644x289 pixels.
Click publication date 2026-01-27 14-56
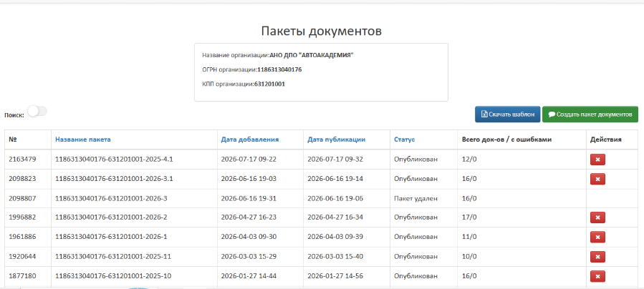[335, 276]
